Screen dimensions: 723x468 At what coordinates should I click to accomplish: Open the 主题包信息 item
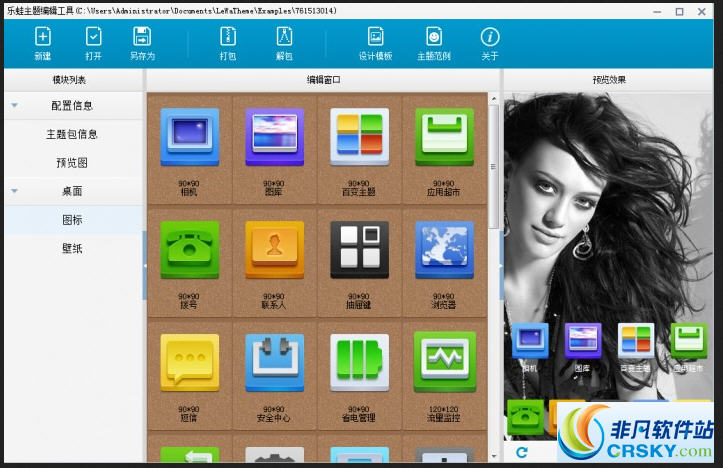click(x=72, y=134)
